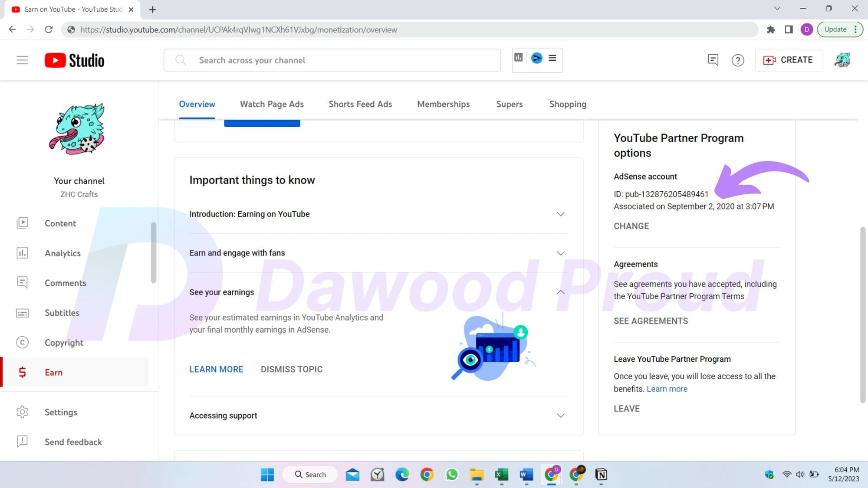Toggle the browser side panel icon

[789, 29]
